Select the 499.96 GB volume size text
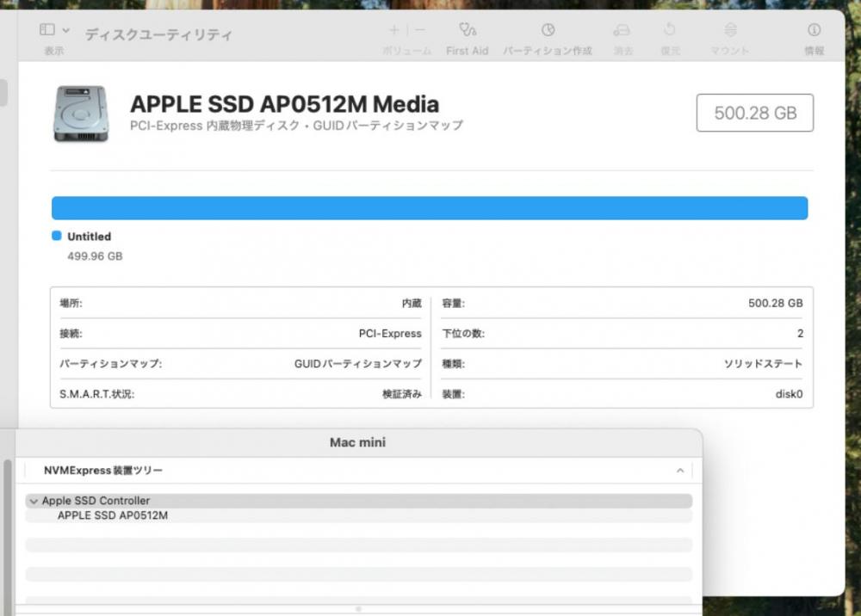The width and height of the screenshot is (861, 616). [x=95, y=256]
